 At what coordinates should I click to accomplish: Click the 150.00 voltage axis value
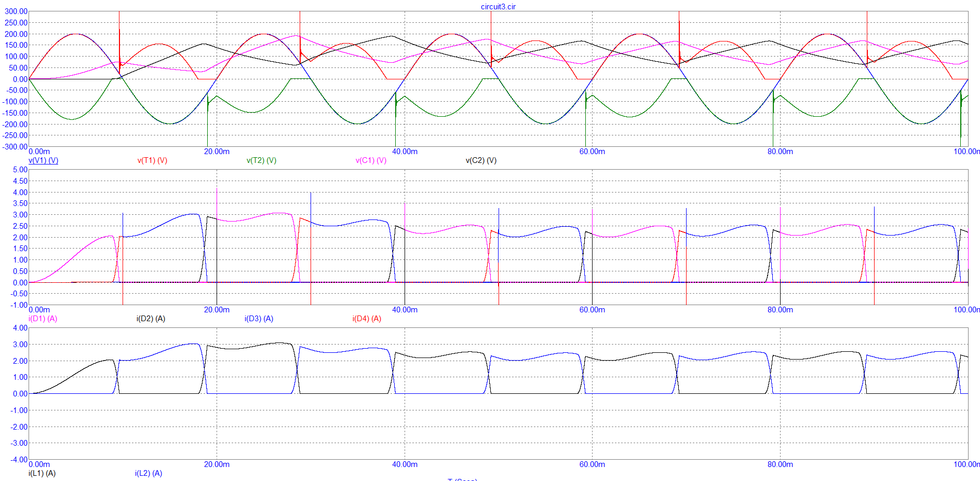(16, 45)
